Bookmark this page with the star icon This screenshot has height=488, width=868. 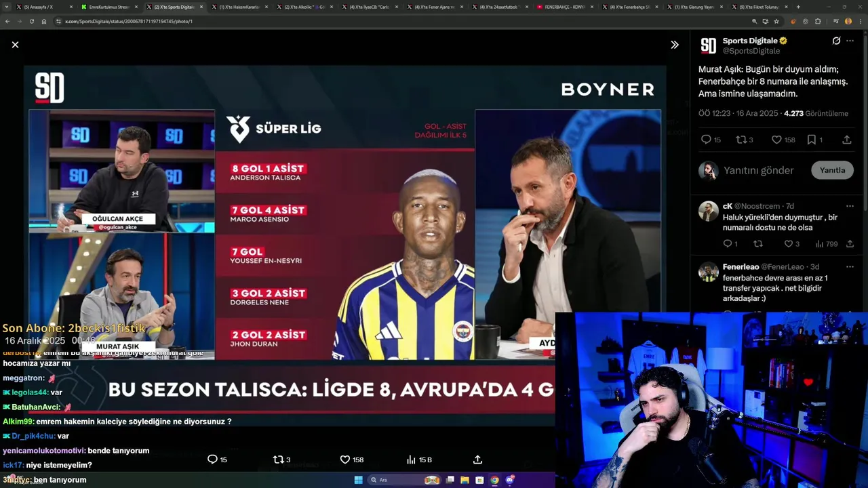point(776,21)
